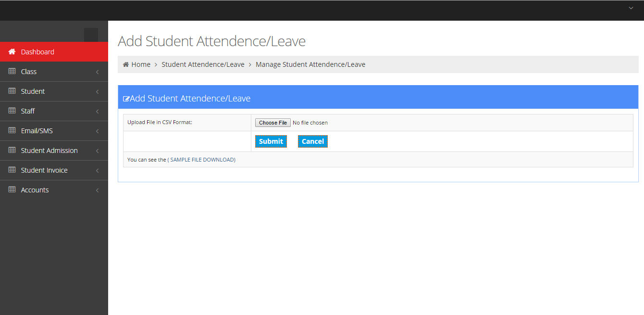The height and width of the screenshot is (315, 644).
Task: Click the grid icon next to Staff
Action: (x=12, y=111)
